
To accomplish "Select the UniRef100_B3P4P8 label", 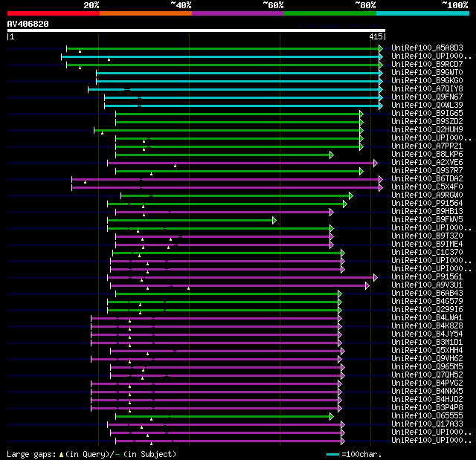I will (x=427, y=408).
